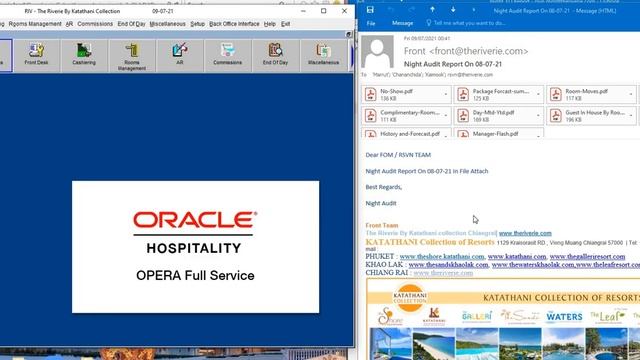Click Katathani Collection orange logo in banner

(x=410, y=297)
